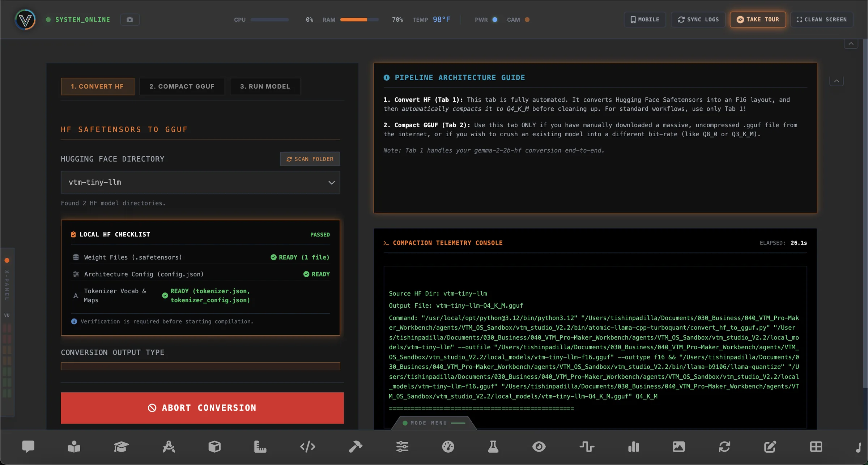The width and height of the screenshot is (868, 465).
Task: Open the circular sync arrows mode icon
Action: click(x=724, y=447)
